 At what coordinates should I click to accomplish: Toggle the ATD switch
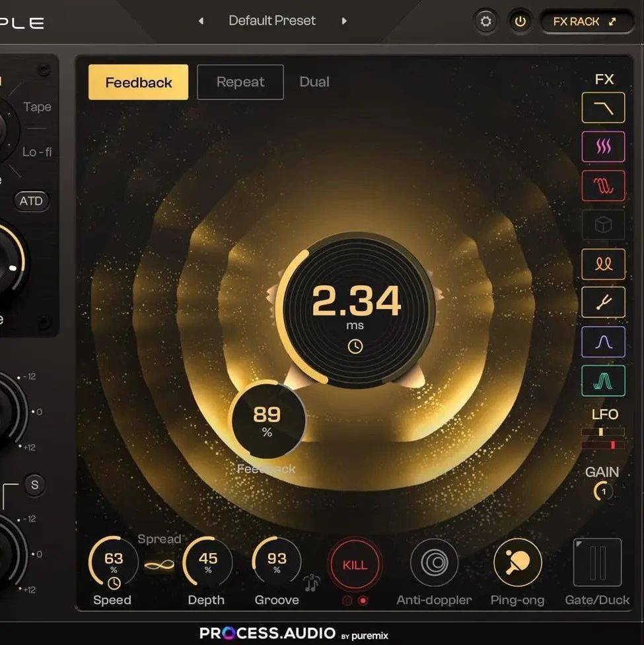point(32,201)
